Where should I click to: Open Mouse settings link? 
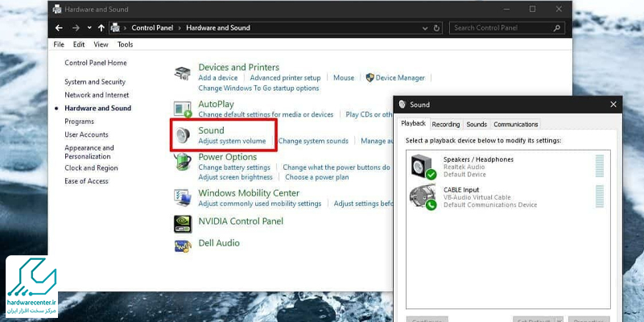pos(344,77)
